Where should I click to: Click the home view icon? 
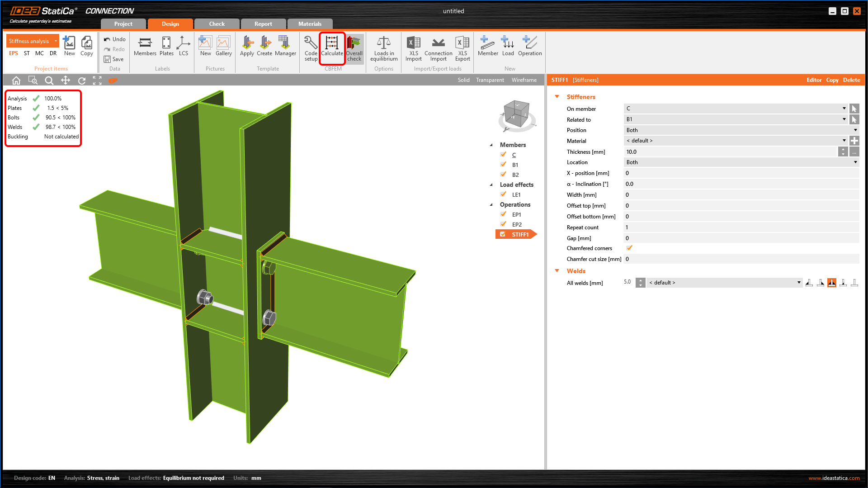[x=16, y=81]
